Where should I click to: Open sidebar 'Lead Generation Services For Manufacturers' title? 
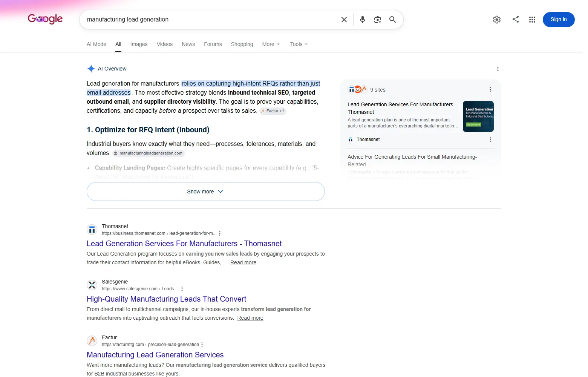[x=402, y=108]
